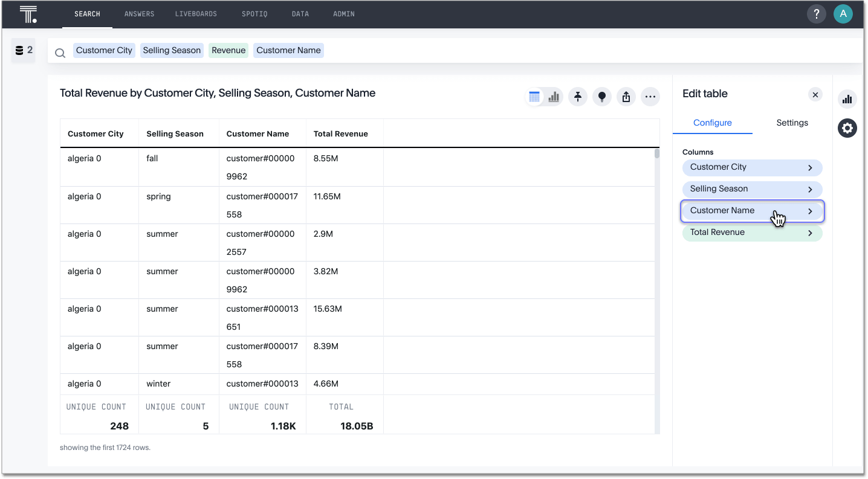This screenshot has width=868, height=479.
Task: Open the user profile avatar
Action: (x=843, y=14)
